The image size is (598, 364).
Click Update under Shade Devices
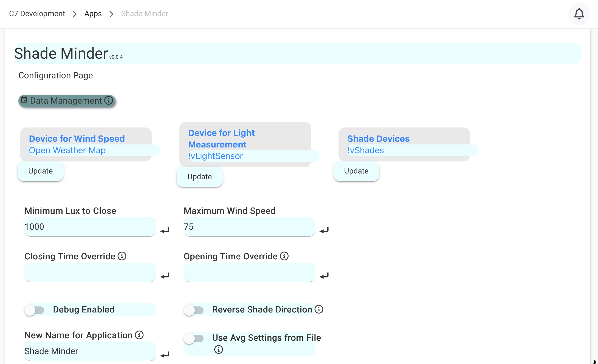pos(356,171)
